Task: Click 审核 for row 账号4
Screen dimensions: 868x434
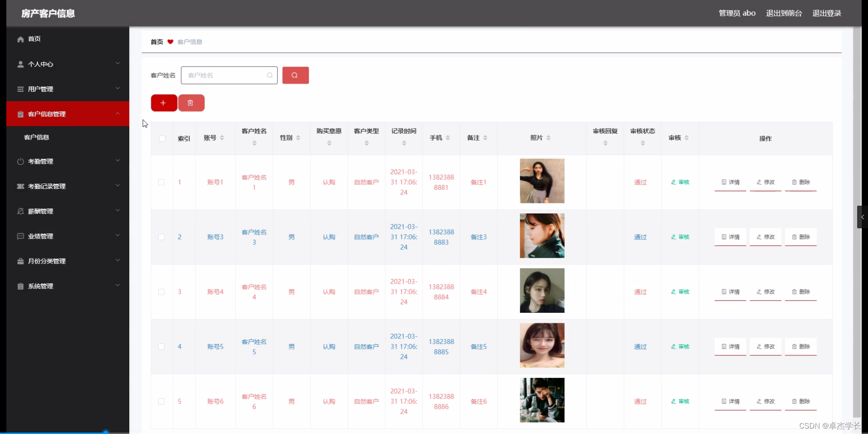Action: tap(680, 292)
